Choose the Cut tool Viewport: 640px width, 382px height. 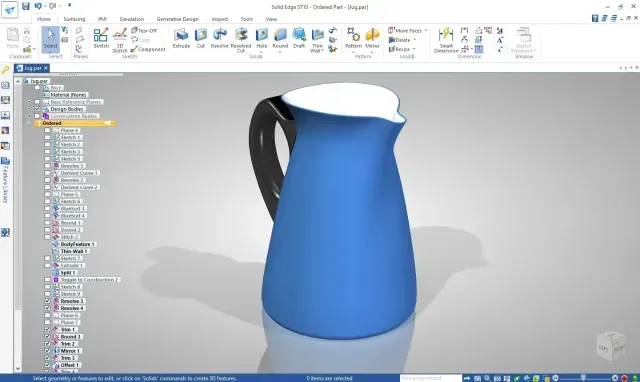pos(201,38)
